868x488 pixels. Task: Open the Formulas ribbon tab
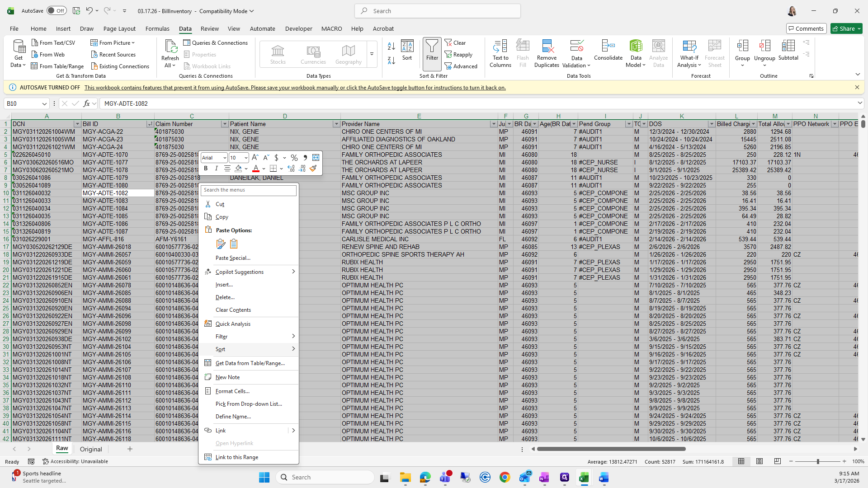point(157,28)
